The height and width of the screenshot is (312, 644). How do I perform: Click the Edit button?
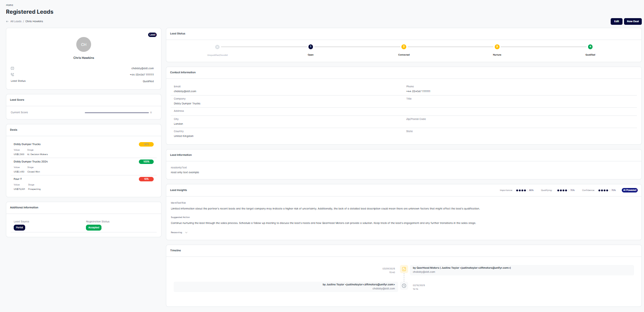616,21
